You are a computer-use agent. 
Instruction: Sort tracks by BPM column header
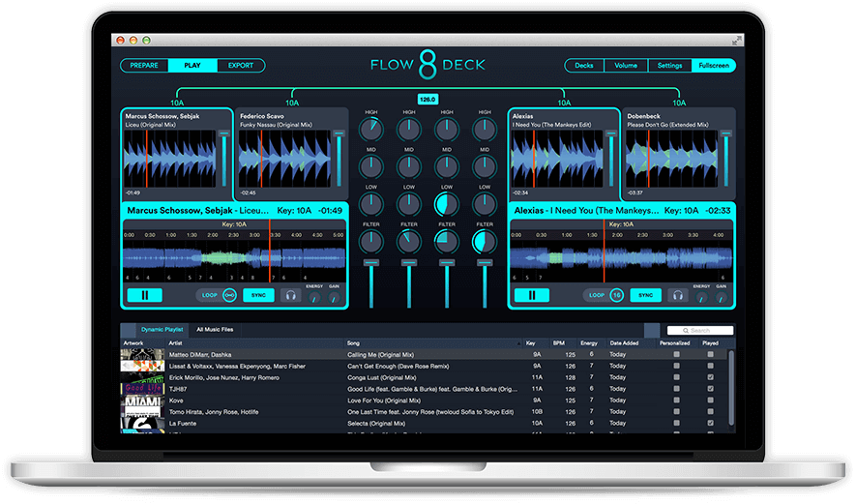tap(557, 343)
